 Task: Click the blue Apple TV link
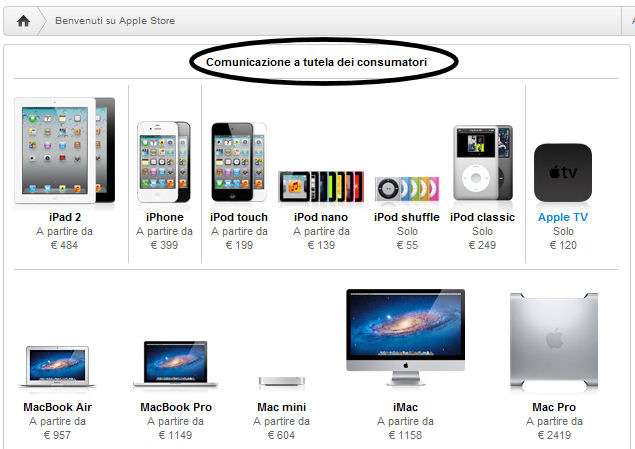point(563,217)
